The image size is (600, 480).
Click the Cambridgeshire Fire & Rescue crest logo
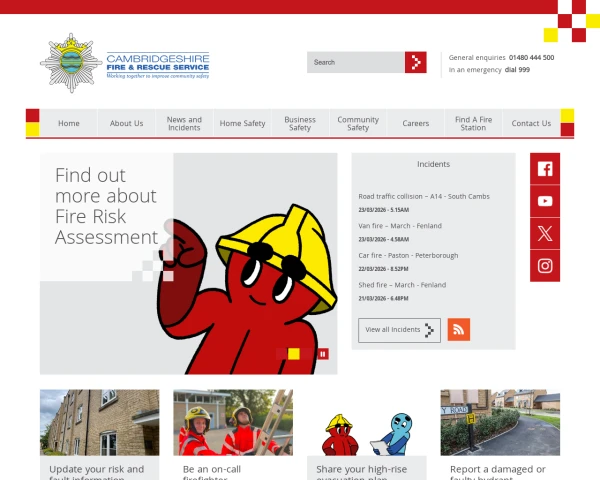(x=125, y=63)
